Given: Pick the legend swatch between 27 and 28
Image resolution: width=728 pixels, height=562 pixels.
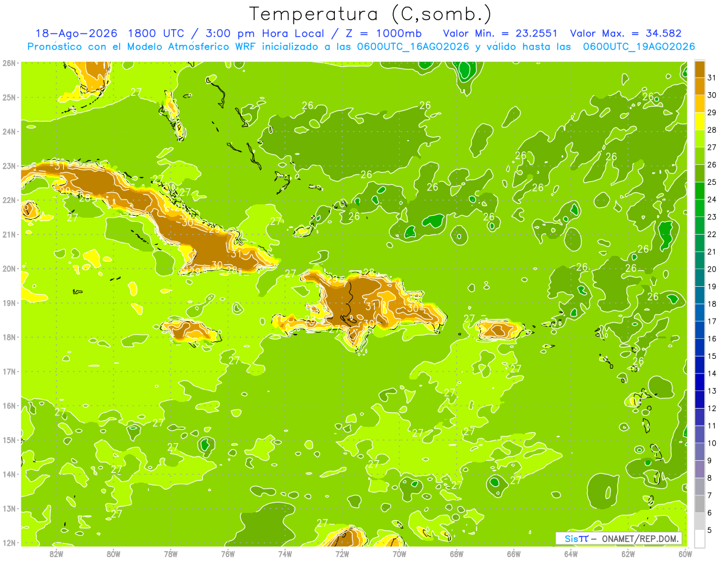Looking at the screenshot, I should pyautogui.click(x=700, y=138).
